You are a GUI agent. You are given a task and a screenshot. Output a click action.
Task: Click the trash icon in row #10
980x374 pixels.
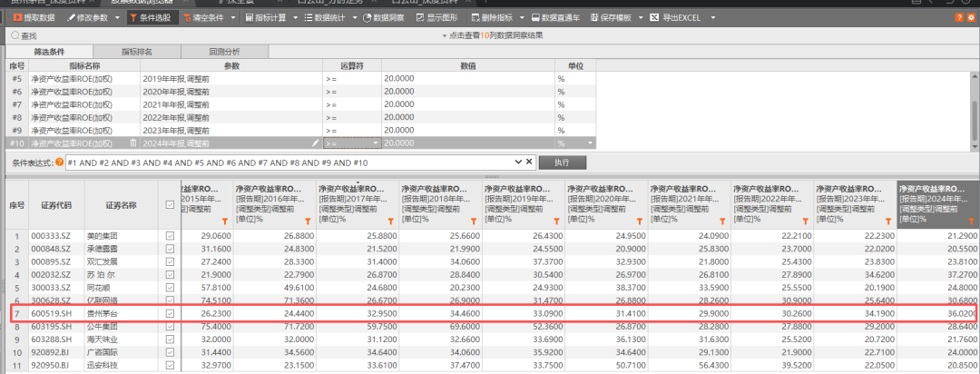(x=133, y=143)
